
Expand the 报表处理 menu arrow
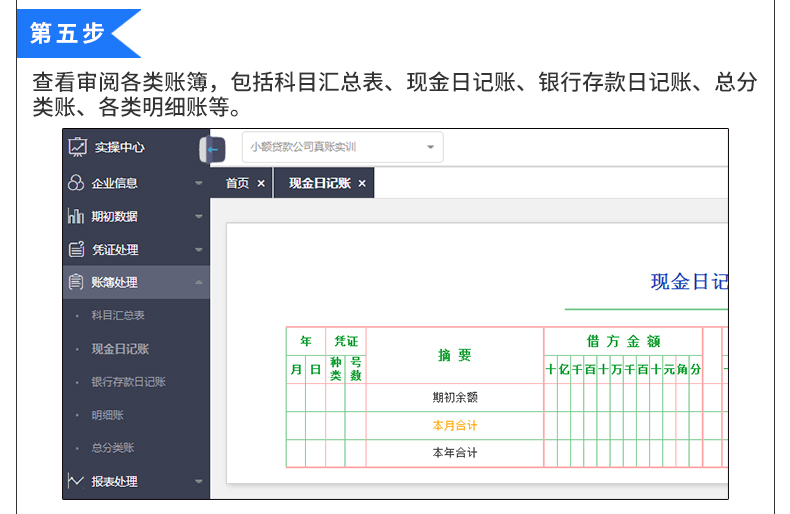[x=199, y=481]
